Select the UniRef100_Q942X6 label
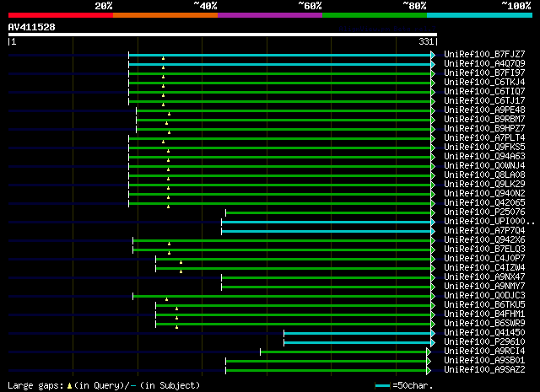Viewport: 540px width, 392px height. (x=484, y=240)
